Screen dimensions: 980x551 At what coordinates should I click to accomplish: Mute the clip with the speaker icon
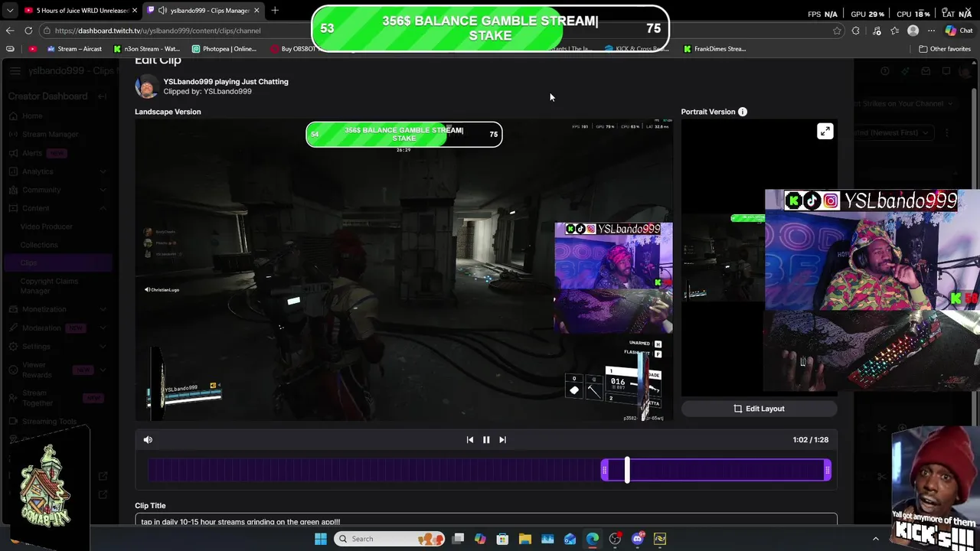click(148, 439)
